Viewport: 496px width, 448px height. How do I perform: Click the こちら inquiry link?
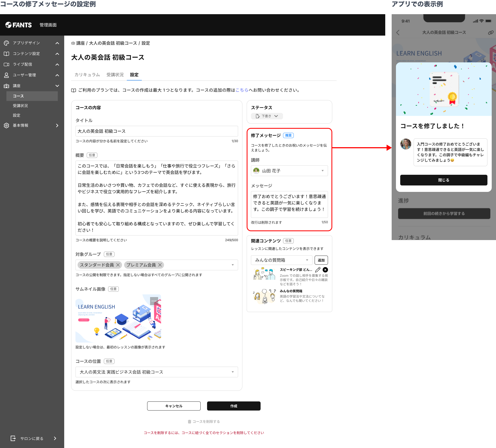[242, 90]
